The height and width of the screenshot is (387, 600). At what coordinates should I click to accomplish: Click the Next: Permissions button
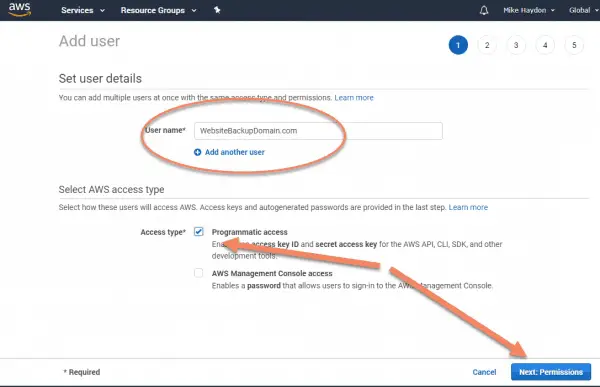tap(551, 372)
